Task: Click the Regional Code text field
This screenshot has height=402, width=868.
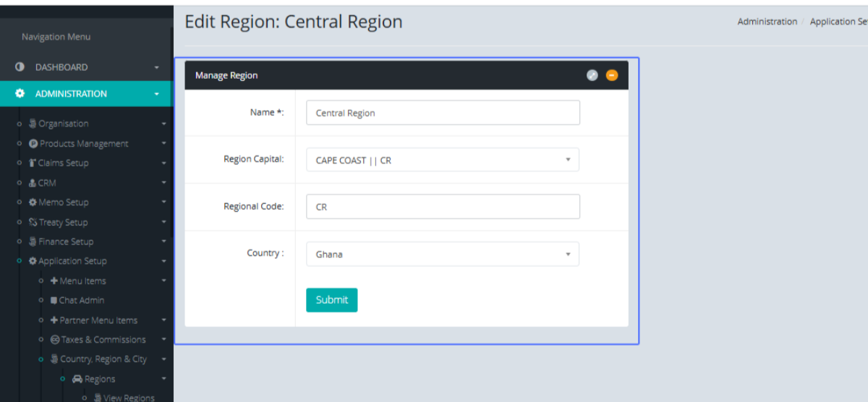Action: 442,207
